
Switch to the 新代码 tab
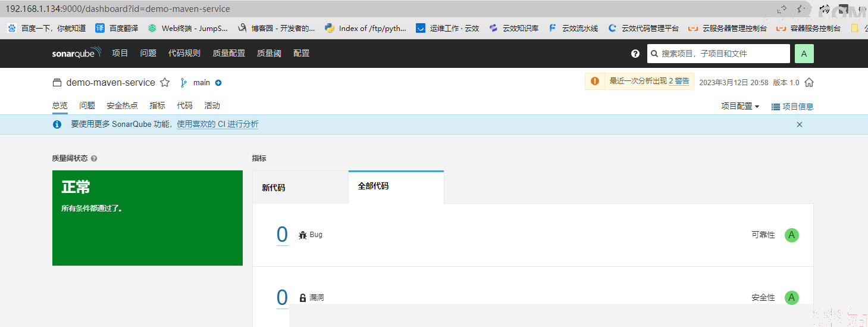click(x=300, y=188)
